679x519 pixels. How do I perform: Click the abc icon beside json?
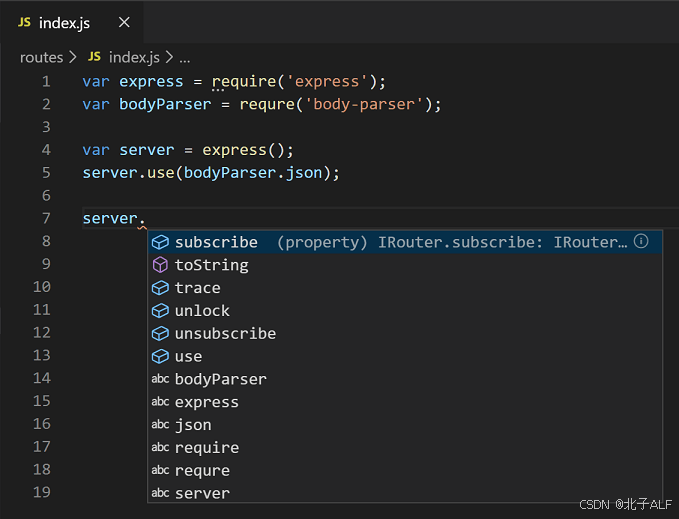tap(160, 425)
